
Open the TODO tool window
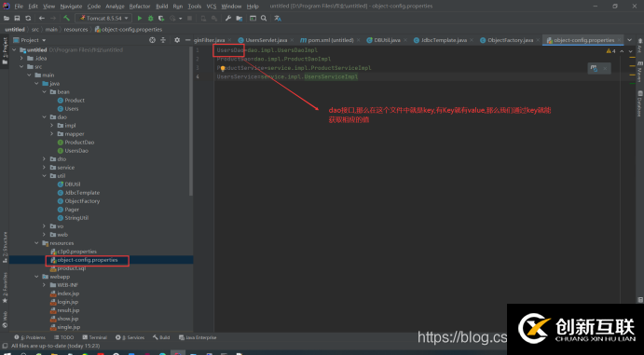63,337
